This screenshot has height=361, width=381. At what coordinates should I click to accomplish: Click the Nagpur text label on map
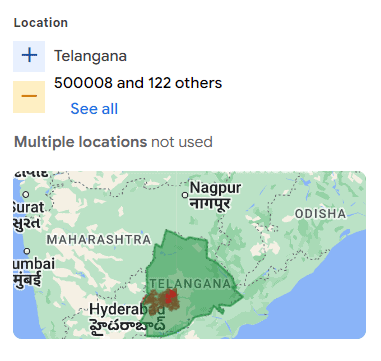[215, 188]
